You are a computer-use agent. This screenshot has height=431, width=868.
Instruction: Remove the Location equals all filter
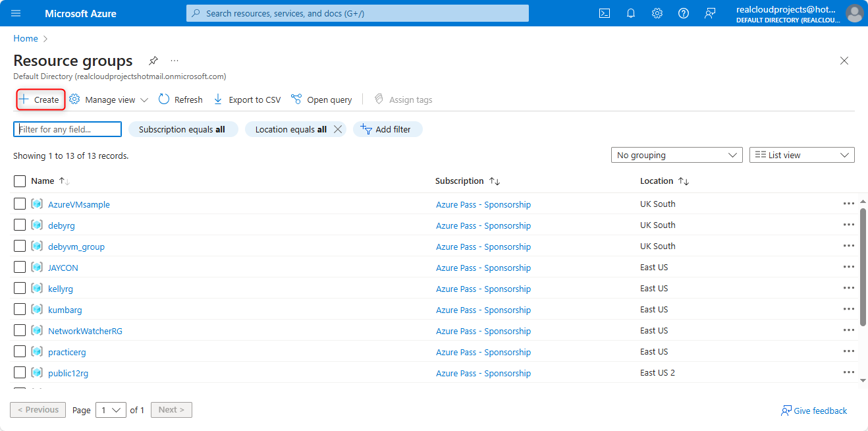click(338, 129)
